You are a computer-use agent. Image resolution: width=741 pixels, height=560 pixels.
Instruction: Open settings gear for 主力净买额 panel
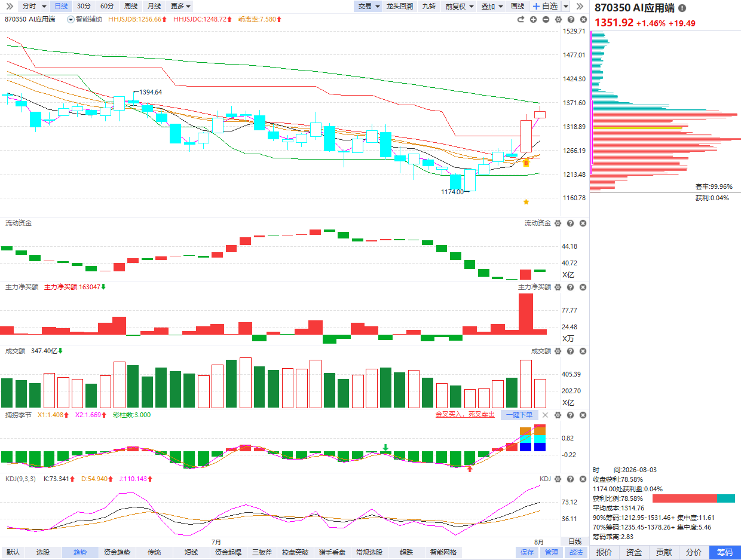(x=558, y=287)
